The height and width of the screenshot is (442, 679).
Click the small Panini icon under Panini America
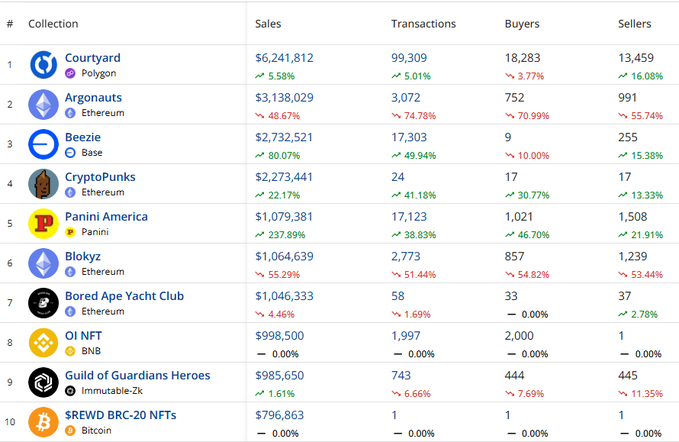70,232
